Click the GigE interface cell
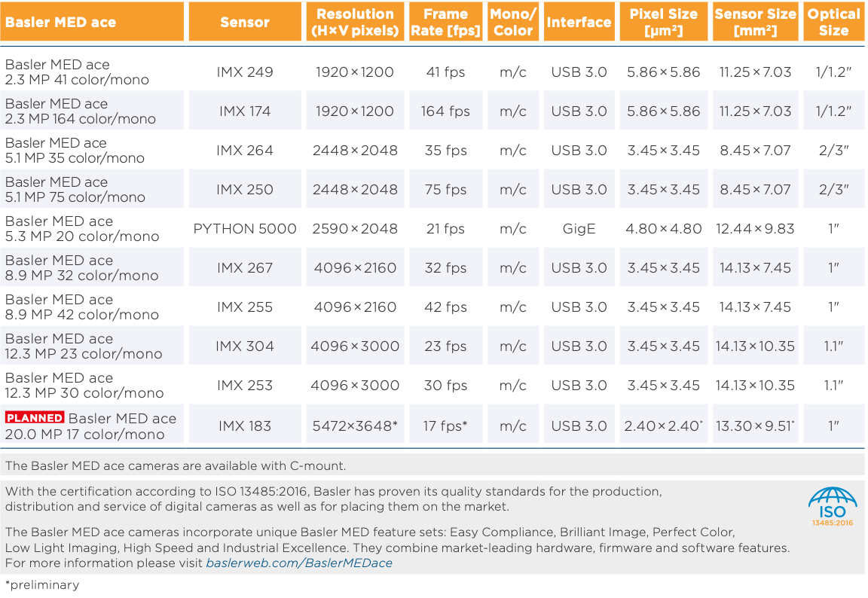The width and height of the screenshot is (868, 598). pos(579,228)
